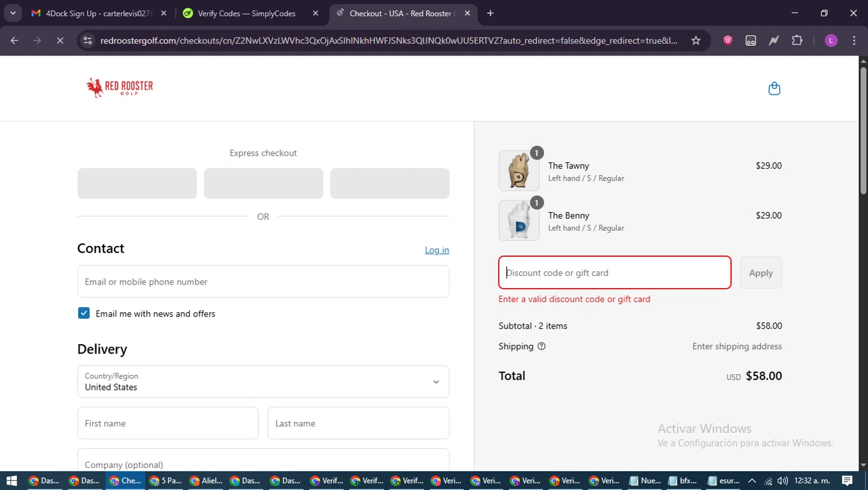Open the cart bag icon
The image size is (868, 490).
[x=774, y=89]
